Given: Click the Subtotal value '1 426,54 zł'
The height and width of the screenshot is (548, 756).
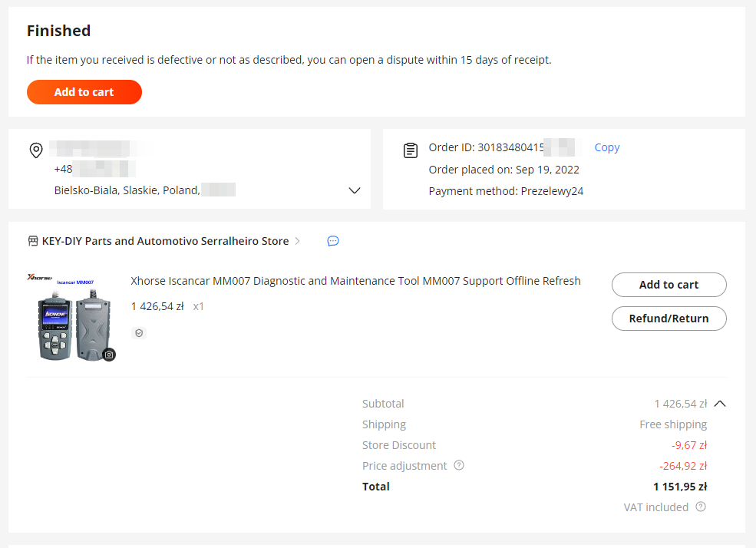Looking at the screenshot, I should tap(680, 404).
